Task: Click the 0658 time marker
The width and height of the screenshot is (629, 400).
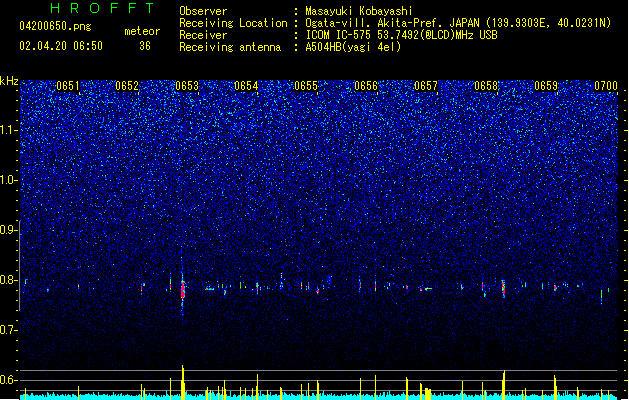Action: click(x=486, y=86)
